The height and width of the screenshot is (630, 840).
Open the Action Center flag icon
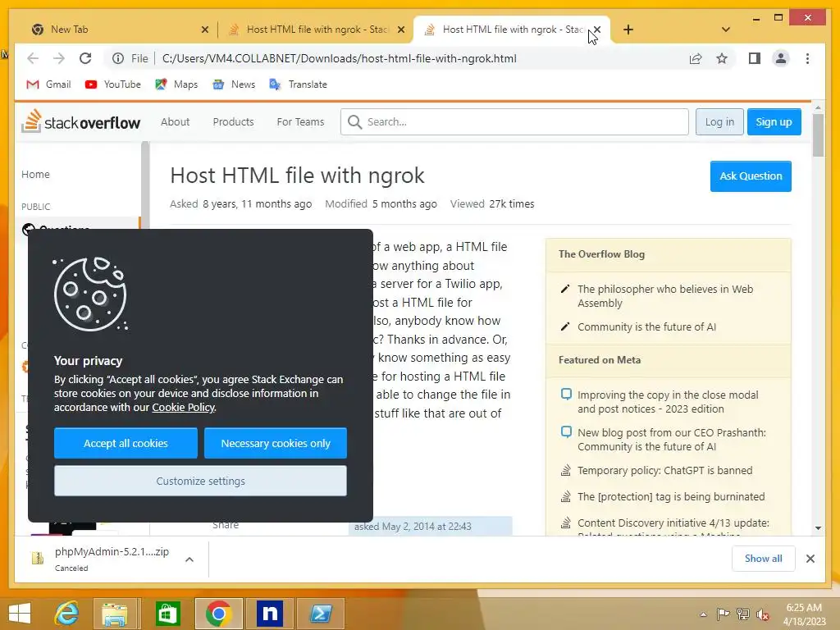point(723,614)
